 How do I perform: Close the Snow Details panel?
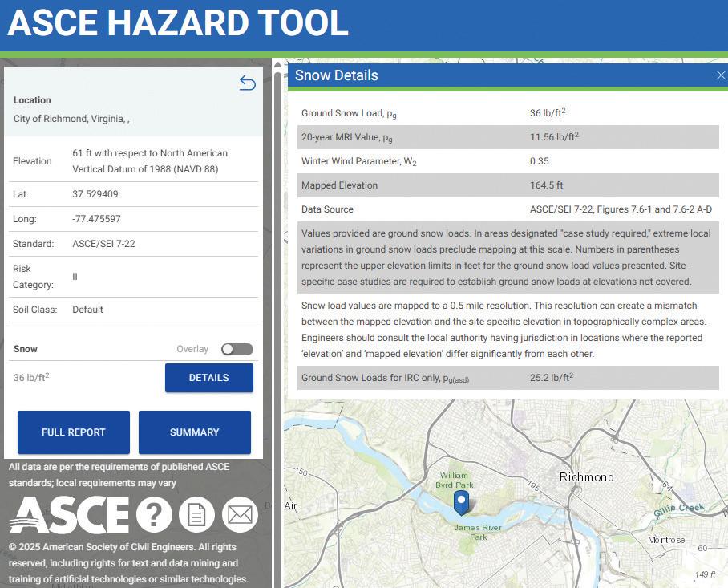[721, 75]
